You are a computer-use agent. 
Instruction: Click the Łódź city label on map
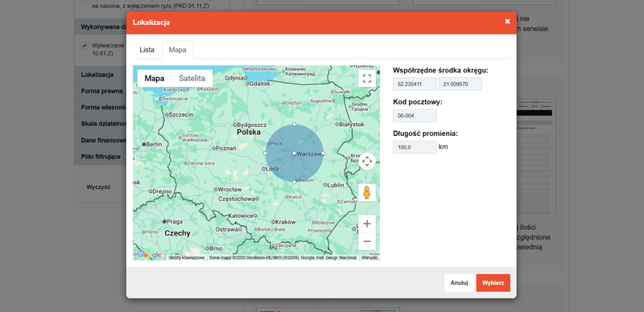point(273,169)
